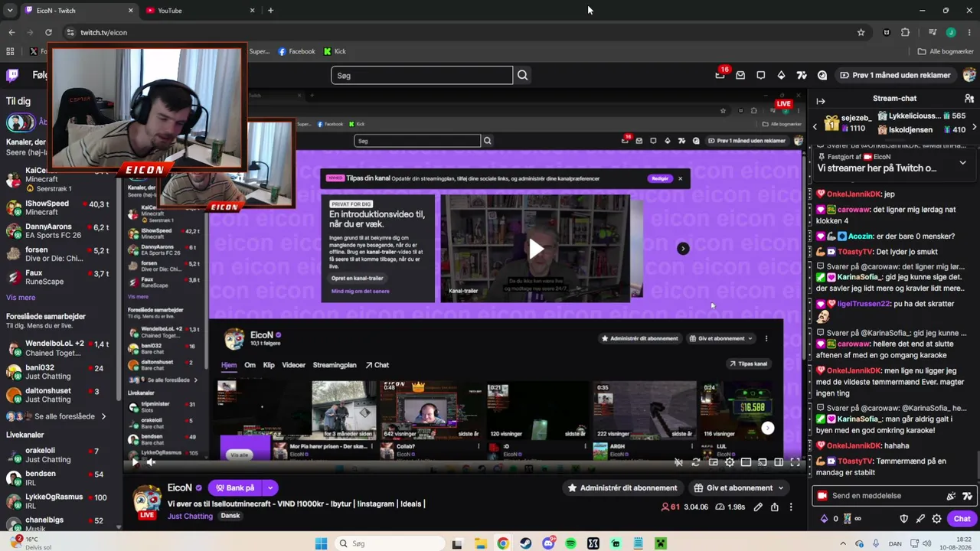
Task: Open the chat shield mode icon
Action: coord(903,519)
